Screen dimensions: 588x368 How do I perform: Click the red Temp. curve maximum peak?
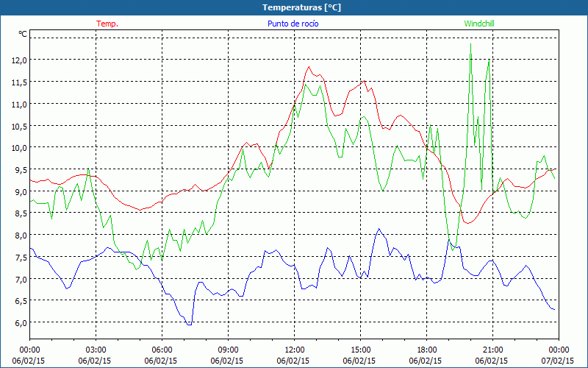click(x=309, y=67)
